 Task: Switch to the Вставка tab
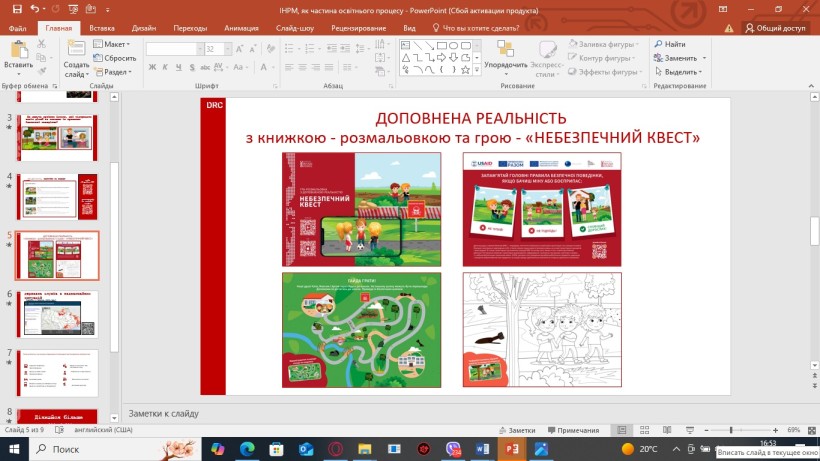coord(101,28)
